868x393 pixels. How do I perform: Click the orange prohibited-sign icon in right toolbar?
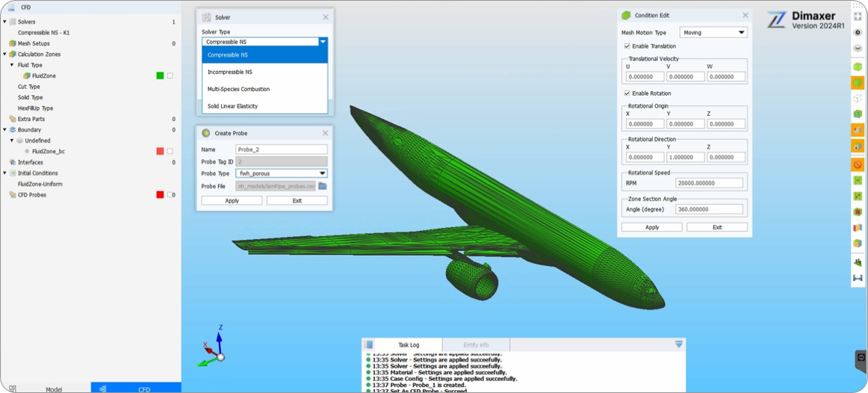pos(858,164)
